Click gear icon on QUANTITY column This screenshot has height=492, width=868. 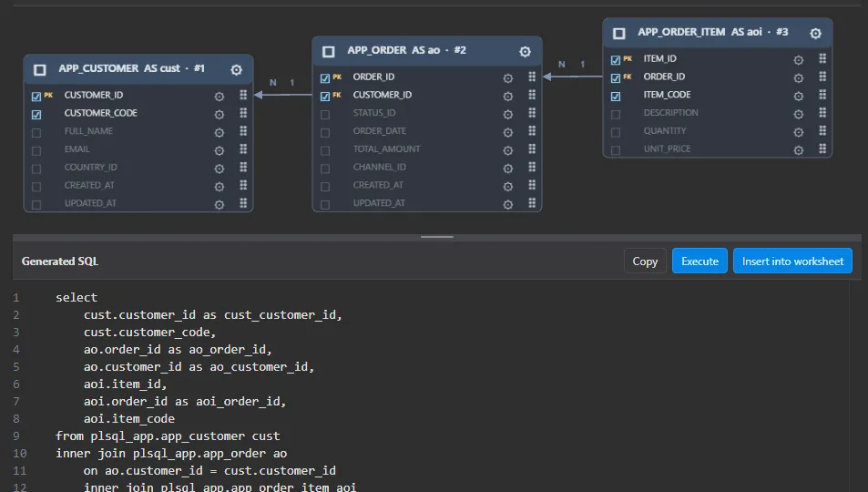coord(798,132)
